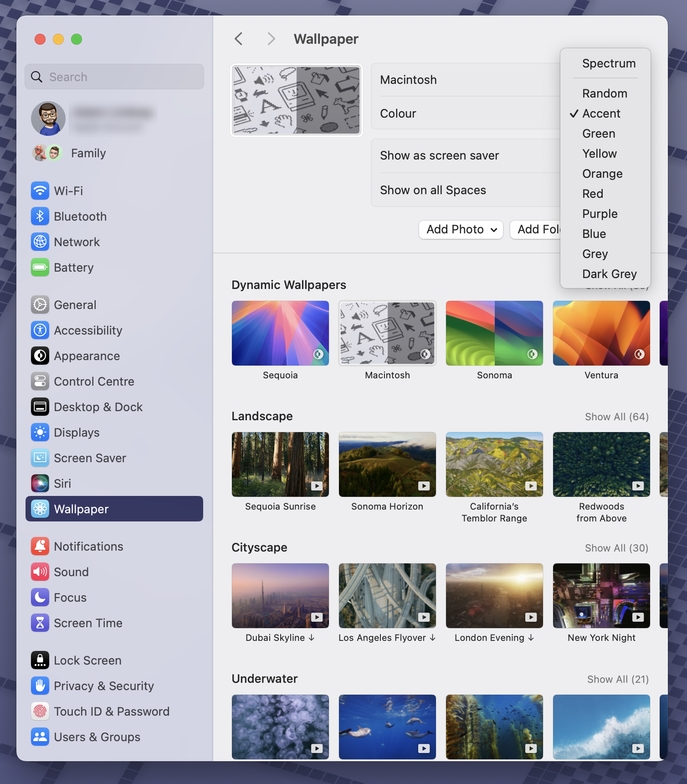687x784 pixels.
Task: Open Desktop & Dock icon
Action: point(40,407)
